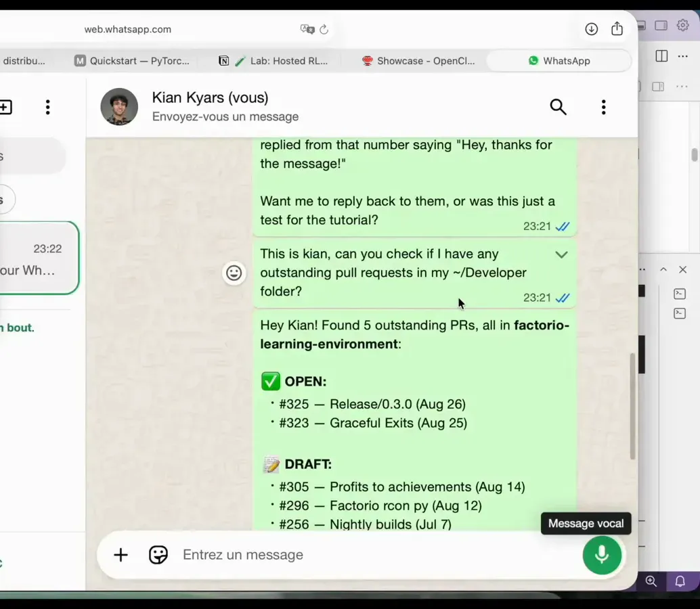Click lower terminal icon in background window
Screen dimensions: 700x609
pyautogui.click(x=680, y=313)
